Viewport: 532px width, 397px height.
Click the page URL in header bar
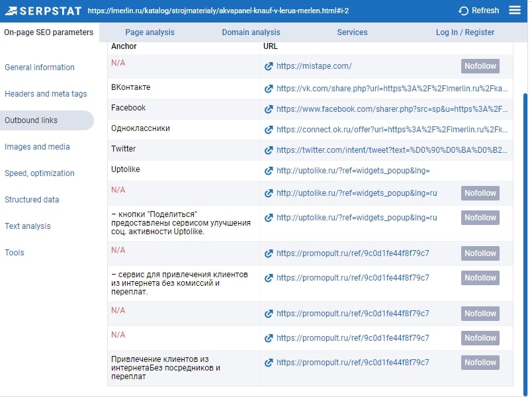(218, 11)
